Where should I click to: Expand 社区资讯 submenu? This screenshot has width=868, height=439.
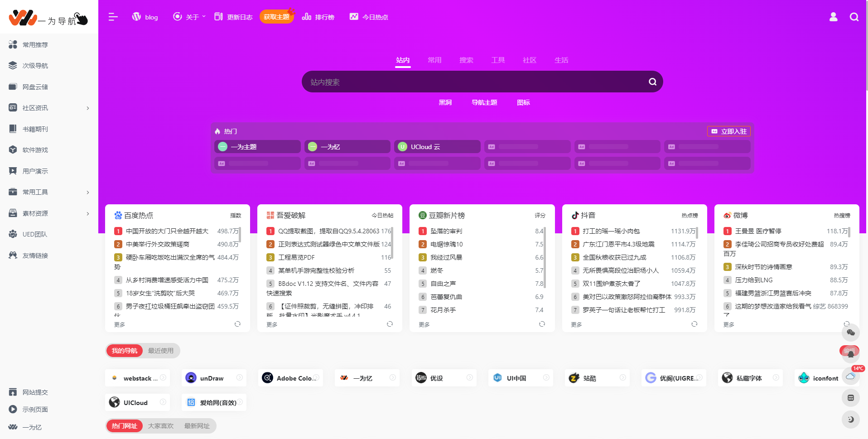pyautogui.click(x=88, y=108)
